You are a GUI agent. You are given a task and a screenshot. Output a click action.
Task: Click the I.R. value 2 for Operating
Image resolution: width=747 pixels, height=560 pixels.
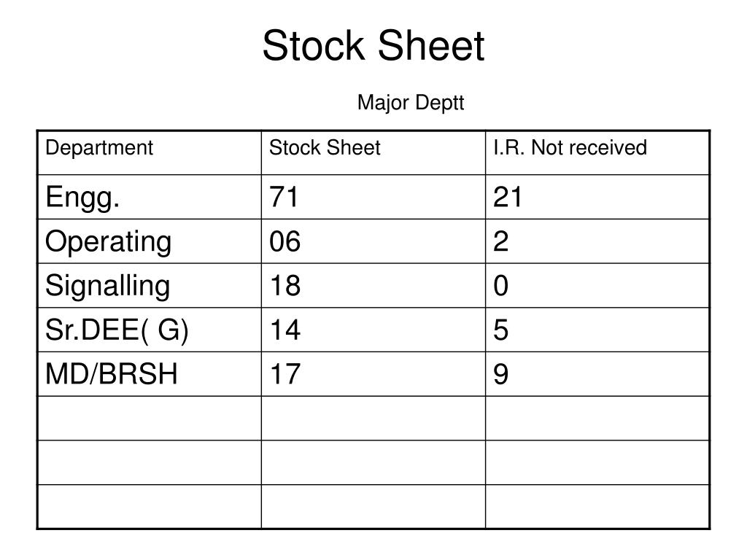coord(500,241)
